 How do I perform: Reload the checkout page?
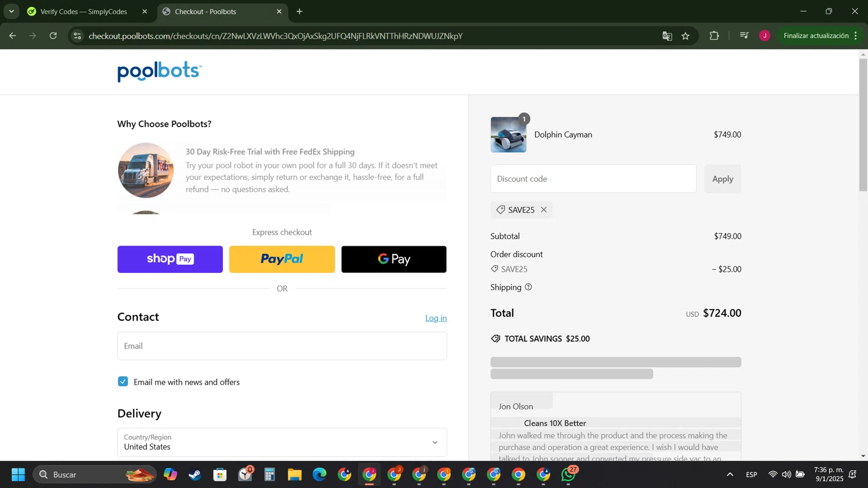(x=53, y=36)
